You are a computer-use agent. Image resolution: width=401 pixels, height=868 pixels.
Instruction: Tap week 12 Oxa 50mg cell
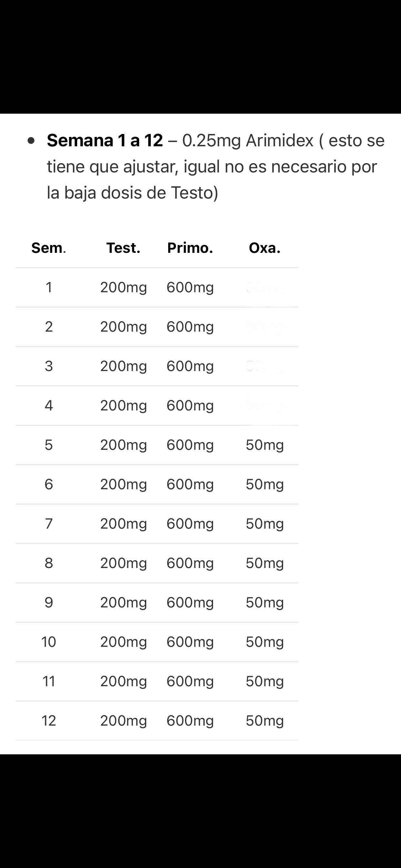tap(264, 721)
